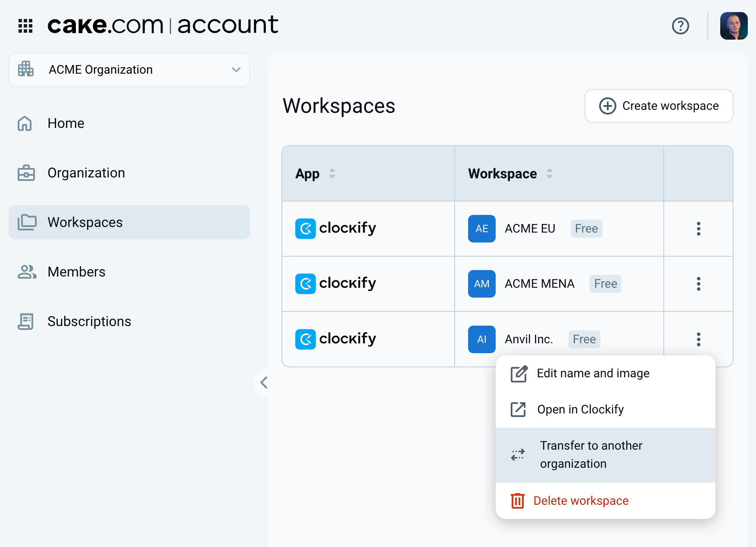The height and width of the screenshot is (547, 756).
Task: Choose Delete workspace option
Action: pos(605,501)
